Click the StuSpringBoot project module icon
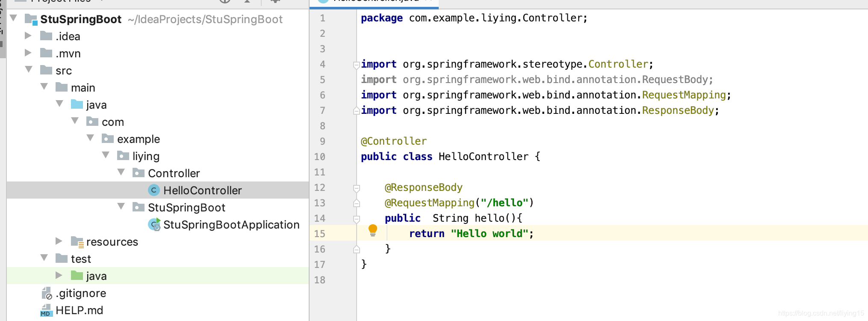The width and height of the screenshot is (868, 321). pos(31,19)
